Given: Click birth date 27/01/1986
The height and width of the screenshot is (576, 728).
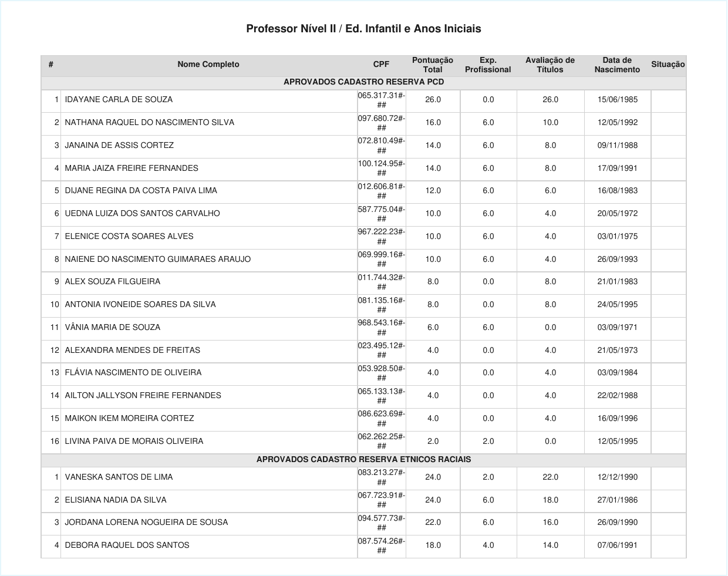Looking at the screenshot, I should (617, 500).
